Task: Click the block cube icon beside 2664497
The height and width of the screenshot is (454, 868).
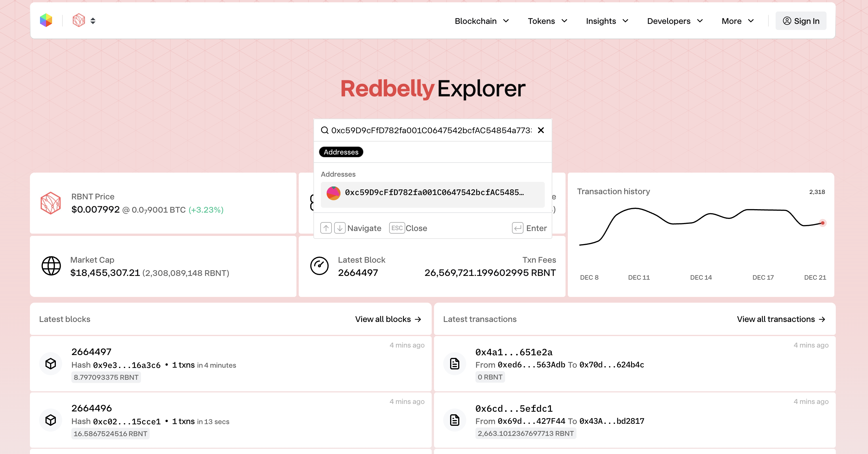Action: point(51,364)
